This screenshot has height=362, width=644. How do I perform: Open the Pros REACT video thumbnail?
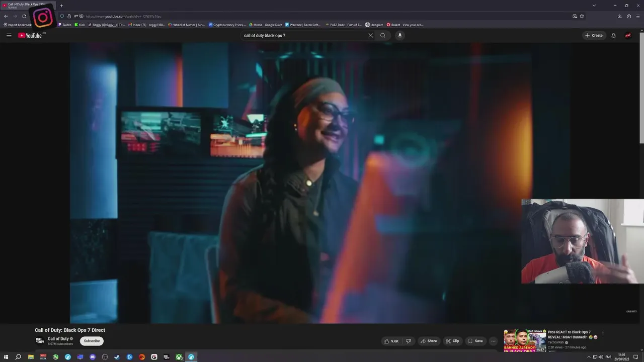click(525, 341)
